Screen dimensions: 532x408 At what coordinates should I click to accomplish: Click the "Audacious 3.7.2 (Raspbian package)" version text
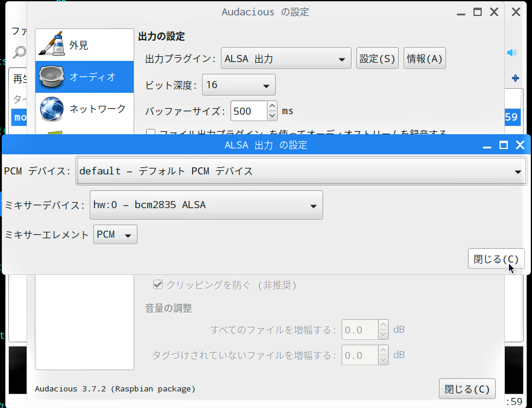point(115,389)
